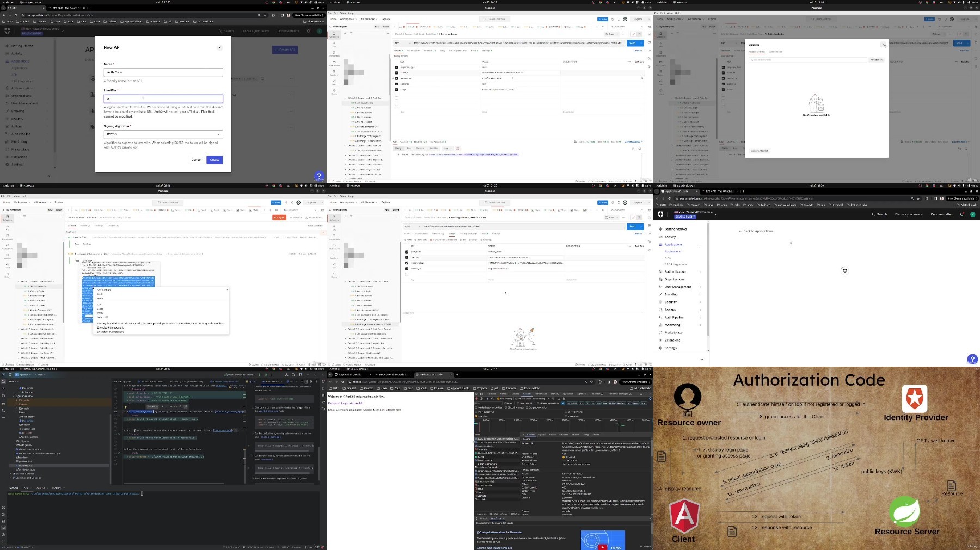980x550 pixels.
Task: Focus the Identifier field in New API dialog
Action: [x=163, y=98]
